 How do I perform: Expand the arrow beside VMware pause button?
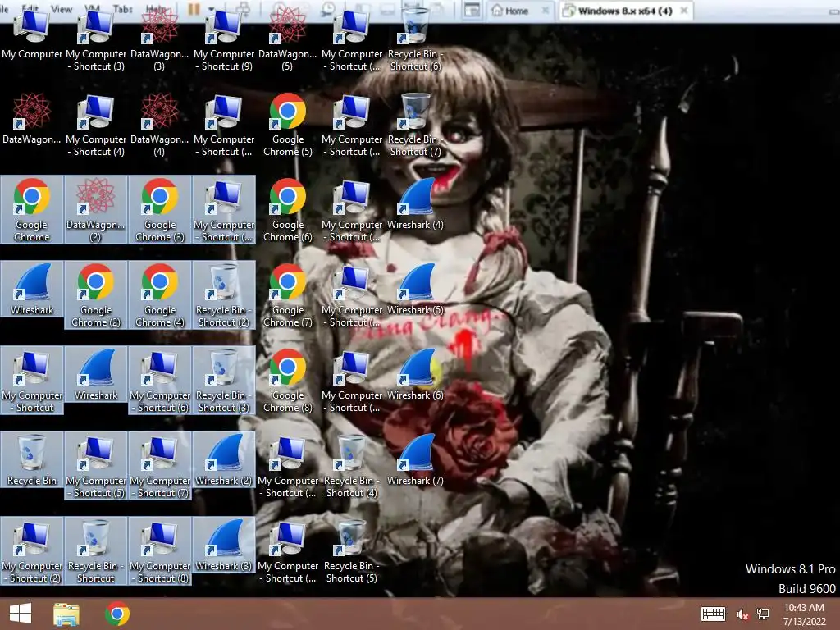tap(211, 9)
